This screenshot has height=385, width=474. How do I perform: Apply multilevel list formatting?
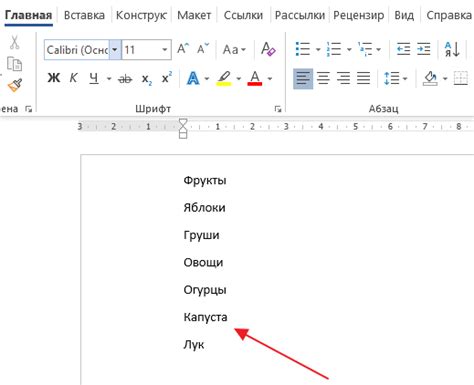point(365,49)
